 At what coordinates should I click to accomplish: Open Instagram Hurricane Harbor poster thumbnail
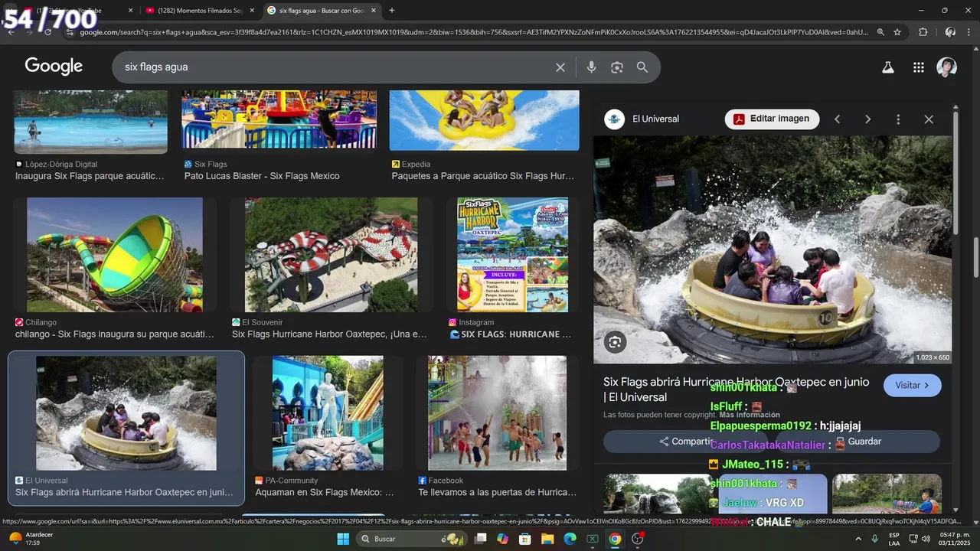tap(512, 255)
